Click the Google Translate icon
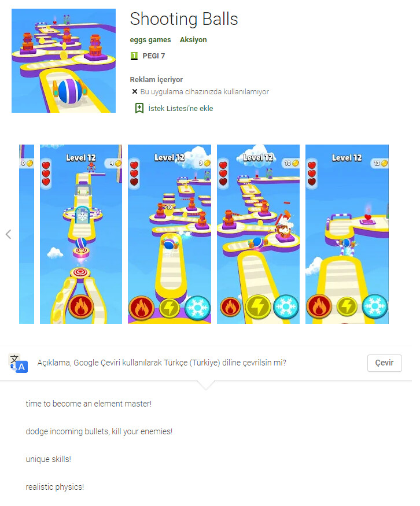The height and width of the screenshot is (506, 420). [x=18, y=363]
